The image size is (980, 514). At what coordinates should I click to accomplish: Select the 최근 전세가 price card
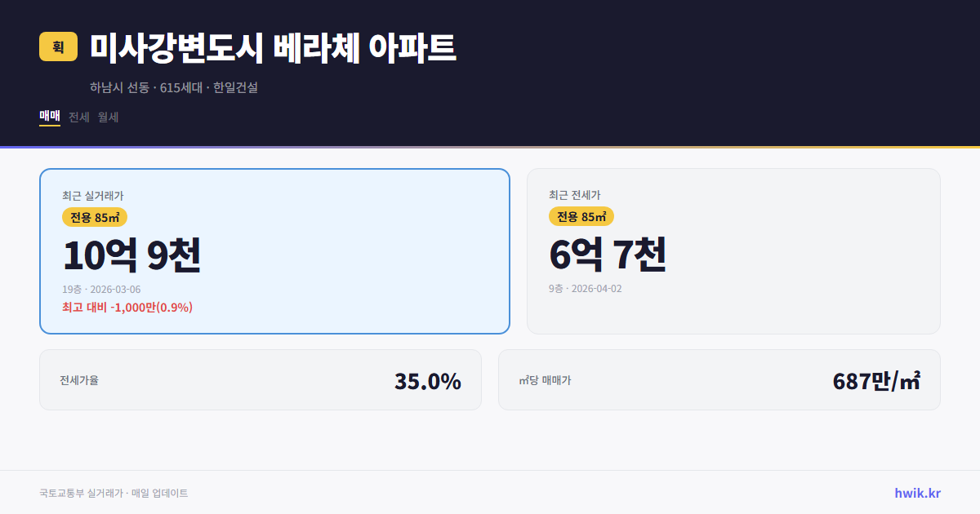733,250
